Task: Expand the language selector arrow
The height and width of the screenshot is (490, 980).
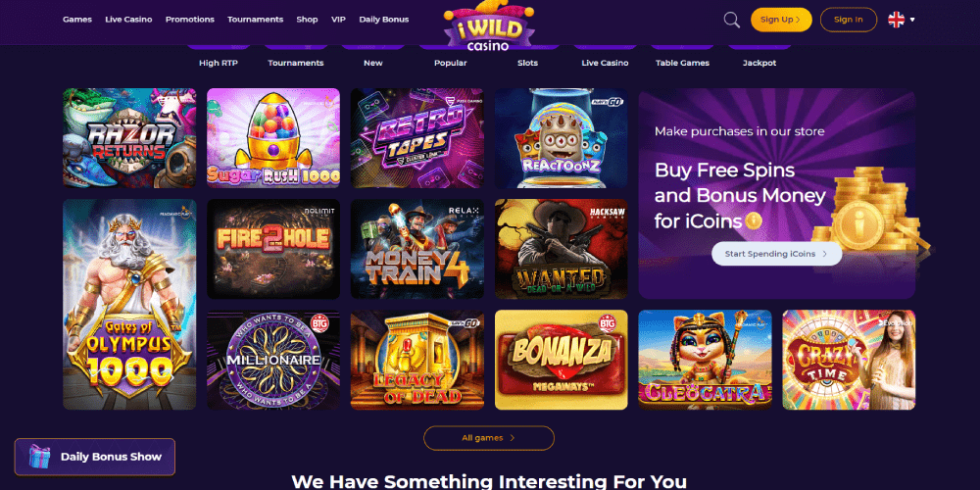Action: point(912,20)
